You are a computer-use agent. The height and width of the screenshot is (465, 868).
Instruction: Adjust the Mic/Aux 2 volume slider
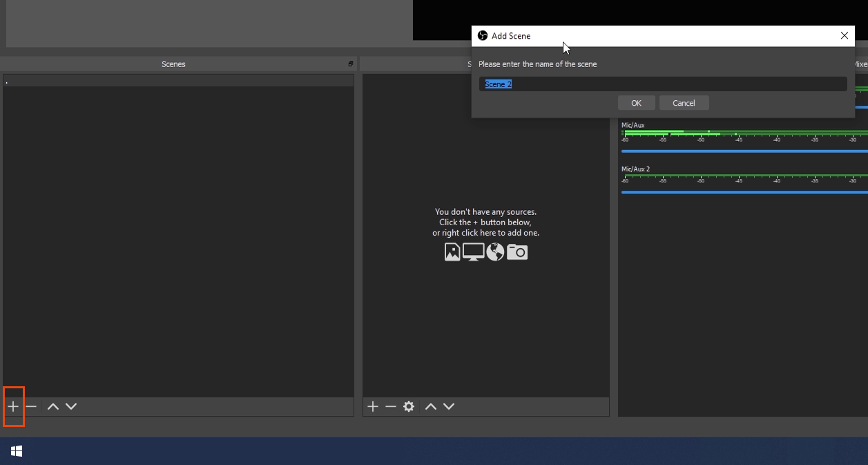[x=742, y=192]
